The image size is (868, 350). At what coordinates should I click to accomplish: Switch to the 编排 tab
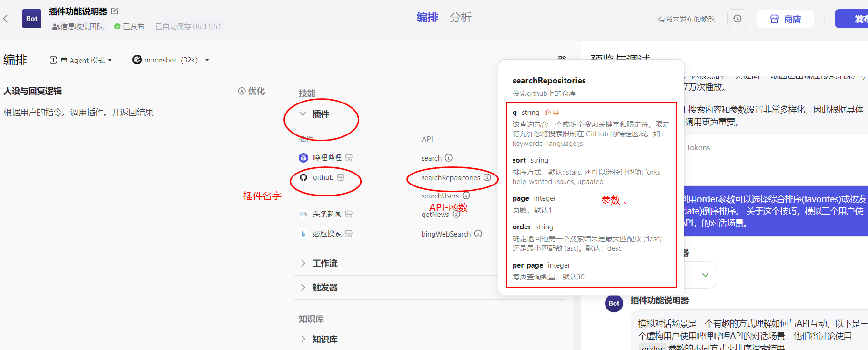coord(427,18)
